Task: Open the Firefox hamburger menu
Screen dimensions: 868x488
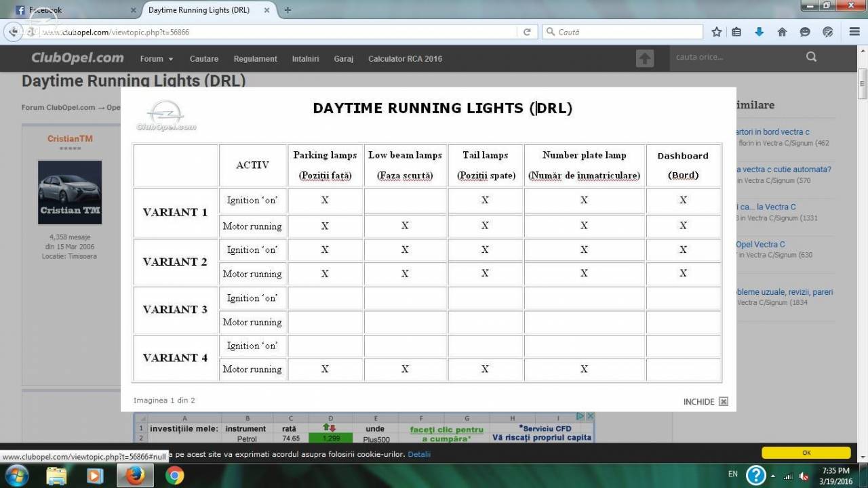Action: tap(854, 32)
